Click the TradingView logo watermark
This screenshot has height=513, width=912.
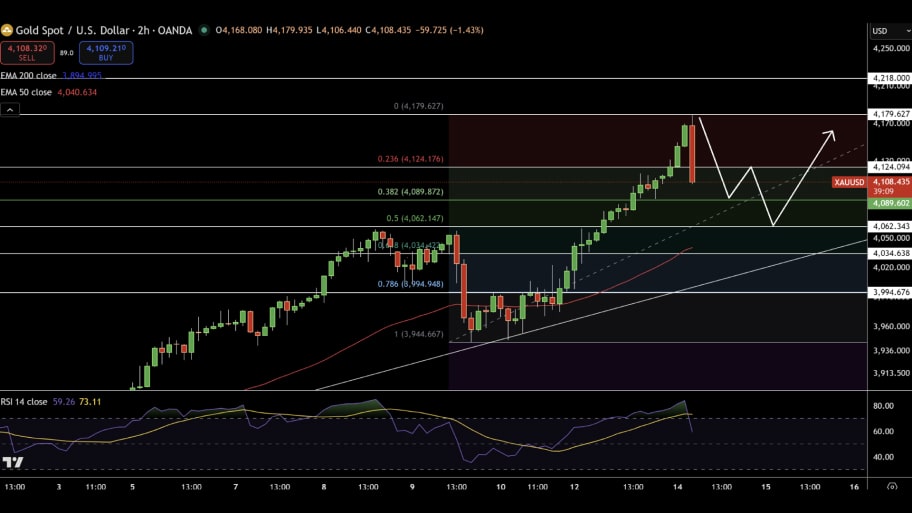[13, 462]
